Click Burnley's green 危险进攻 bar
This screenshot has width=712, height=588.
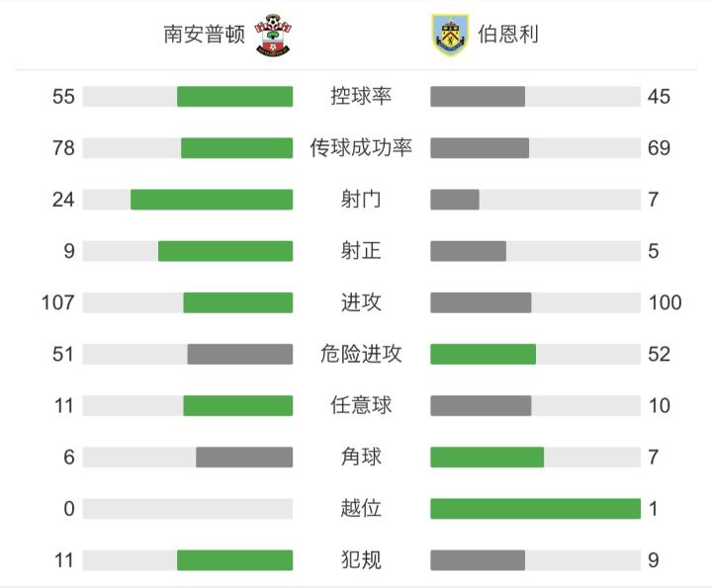click(483, 354)
